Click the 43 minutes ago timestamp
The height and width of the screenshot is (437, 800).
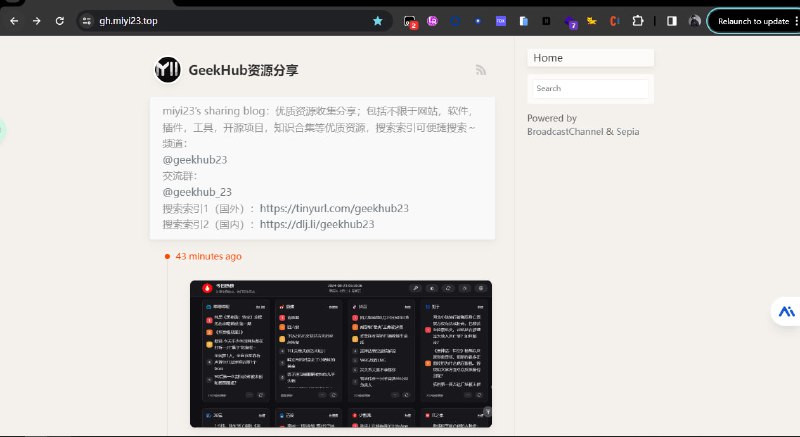208,256
